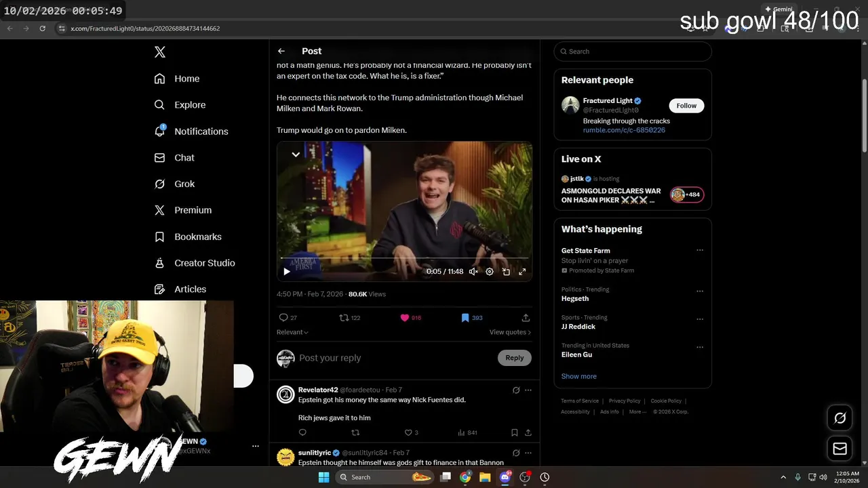Image resolution: width=868 pixels, height=488 pixels.
Task: Open Articles in the X sidebar
Action: pos(180,289)
